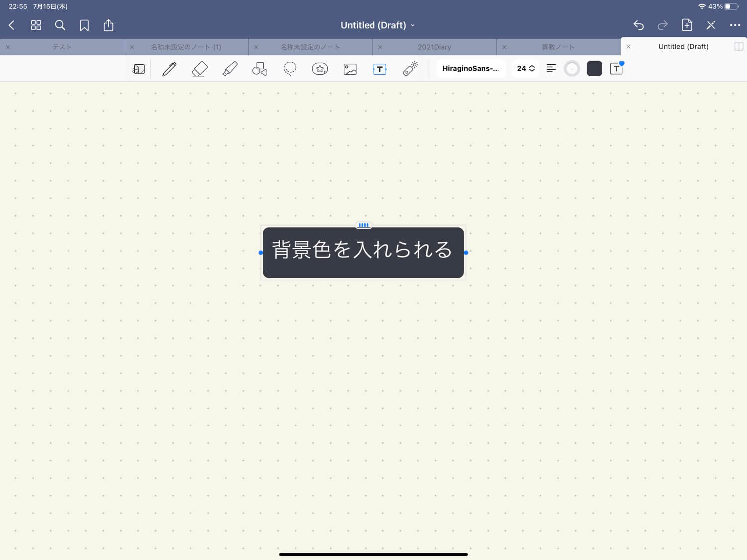Select the right resize handle of text box

[x=466, y=253]
